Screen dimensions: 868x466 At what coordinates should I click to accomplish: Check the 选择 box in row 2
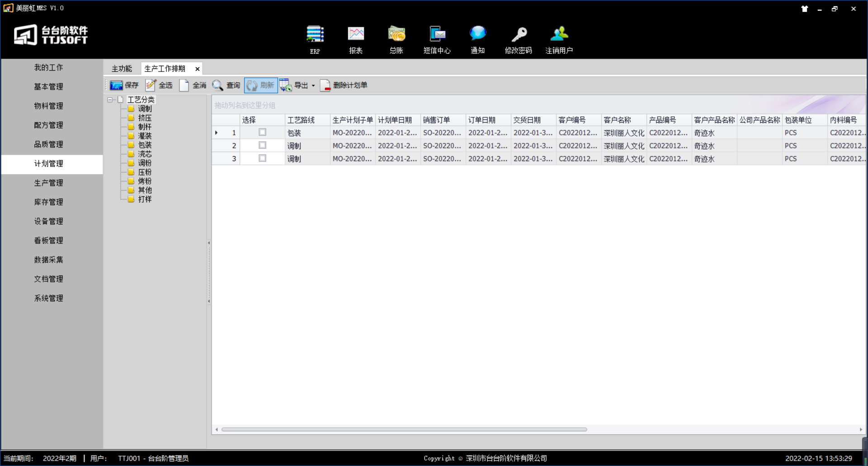click(x=262, y=145)
